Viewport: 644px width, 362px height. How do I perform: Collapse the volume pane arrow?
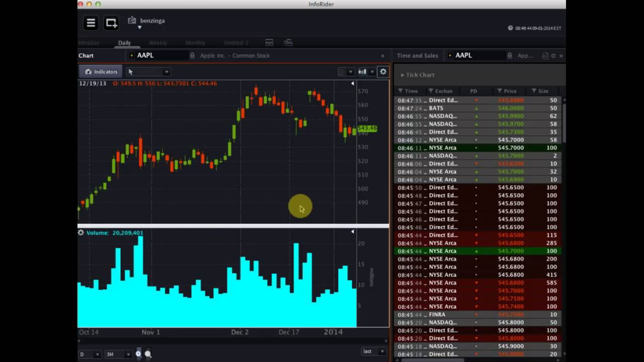(x=353, y=232)
